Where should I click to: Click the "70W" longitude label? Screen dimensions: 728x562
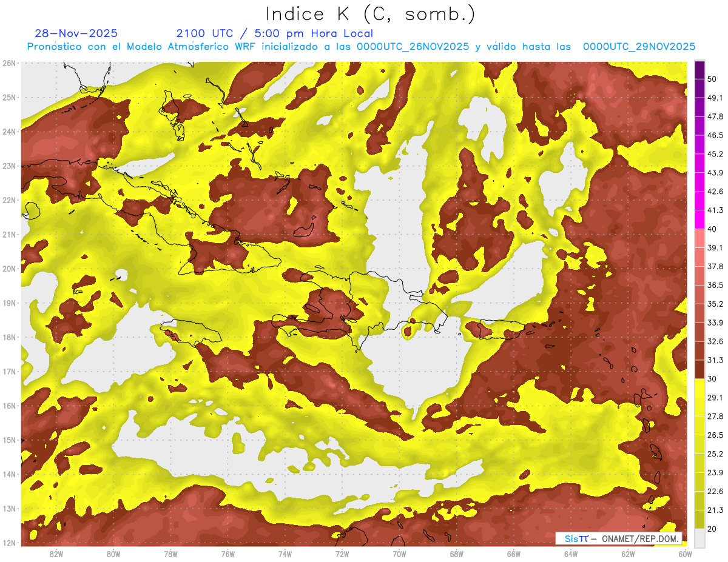(399, 554)
